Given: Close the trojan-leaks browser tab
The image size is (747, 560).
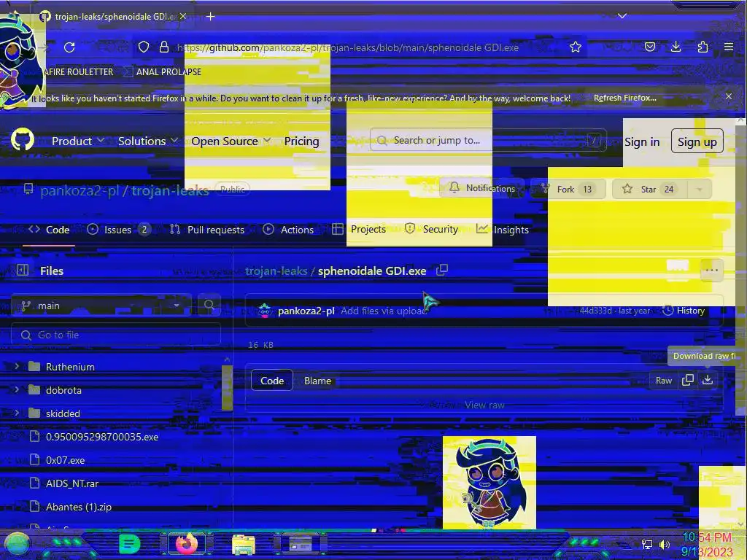Looking at the screenshot, I should coord(183,16).
